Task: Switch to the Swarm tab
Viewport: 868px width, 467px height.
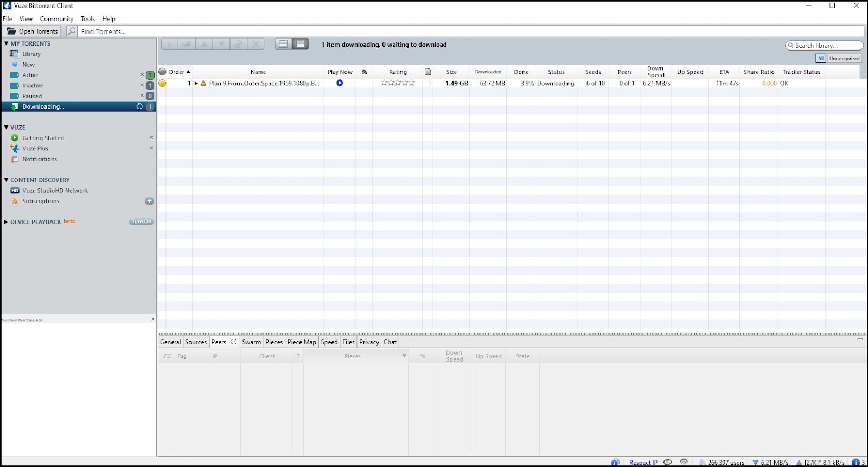Action: pos(251,342)
